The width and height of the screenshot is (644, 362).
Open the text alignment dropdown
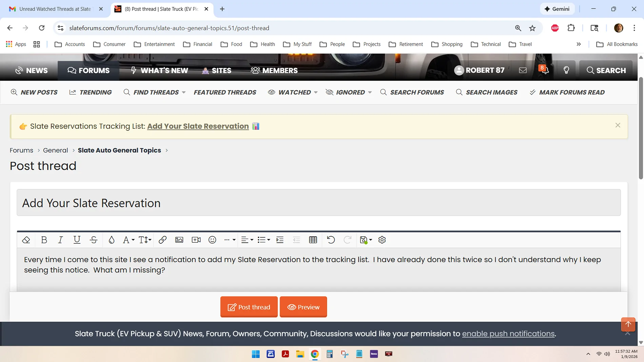tap(247, 240)
